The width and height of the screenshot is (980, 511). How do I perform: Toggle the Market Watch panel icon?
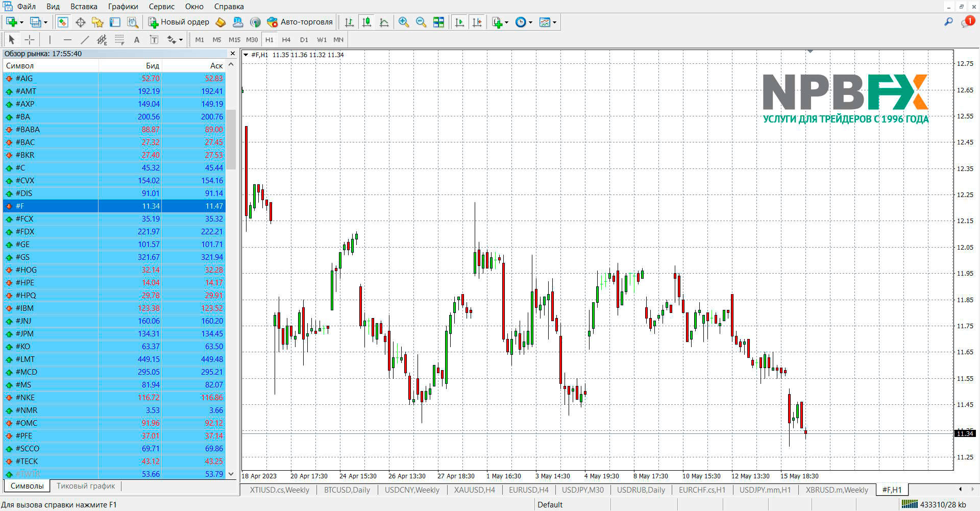(63, 22)
